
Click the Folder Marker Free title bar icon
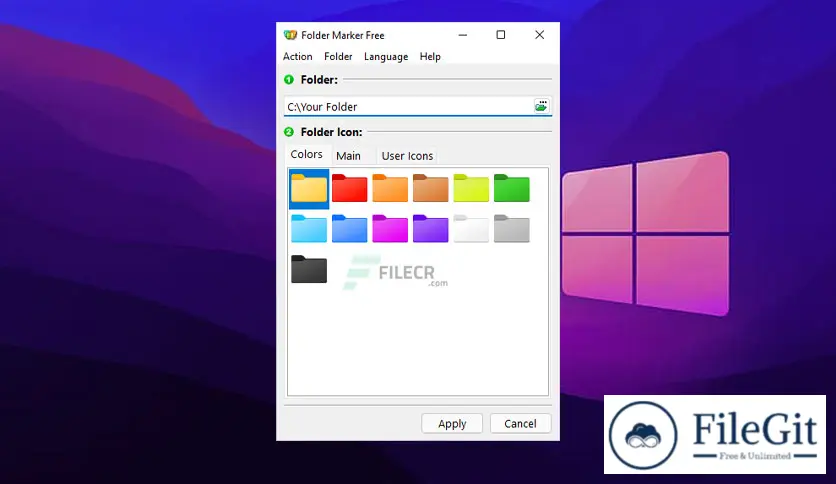tap(290, 35)
